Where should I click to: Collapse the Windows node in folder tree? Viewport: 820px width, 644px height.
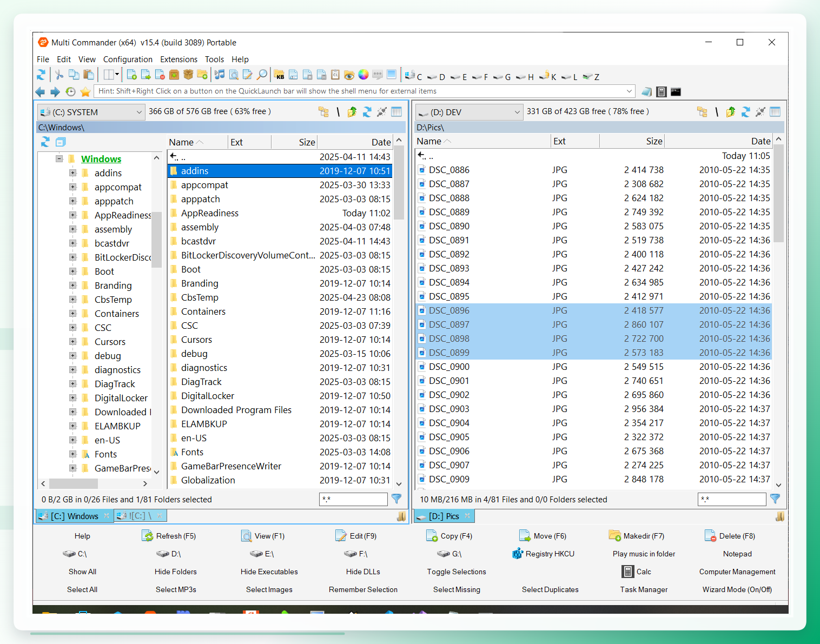pyautogui.click(x=59, y=159)
